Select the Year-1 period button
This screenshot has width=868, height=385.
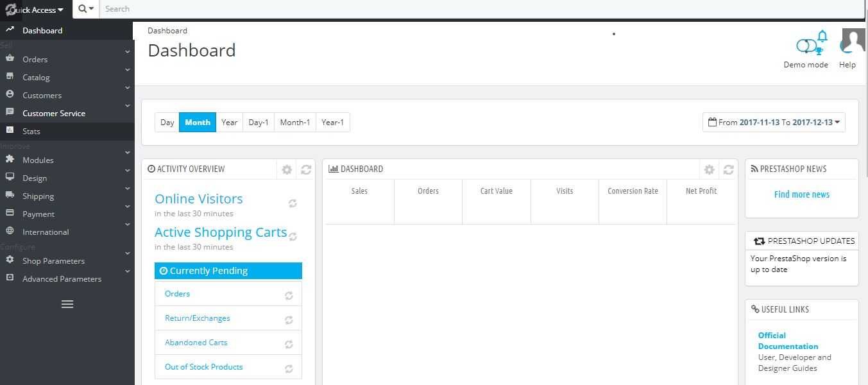[333, 122]
